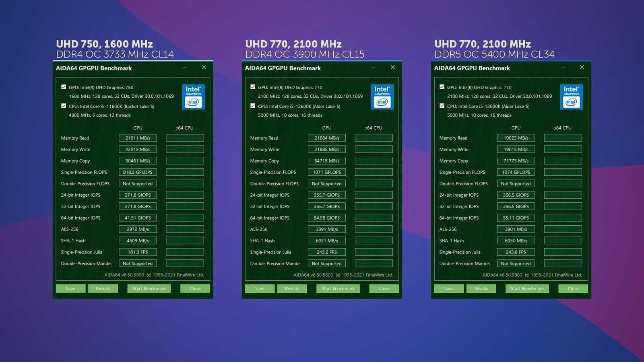The height and width of the screenshot is (362, 644).
Task: Select Memory Write value 19015 MB/s
Action: click(516, 149)
